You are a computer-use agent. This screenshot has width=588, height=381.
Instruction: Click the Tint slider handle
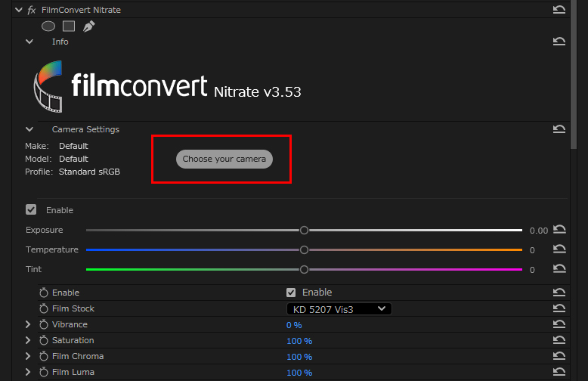click(x=304, y=269)
